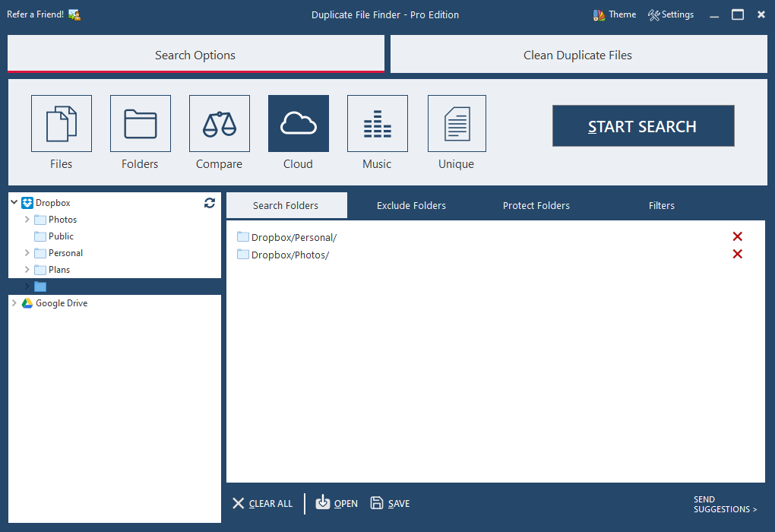The image size is (775, 532).
Task: Click the Send Suggestions link
Action: point(725,505)
